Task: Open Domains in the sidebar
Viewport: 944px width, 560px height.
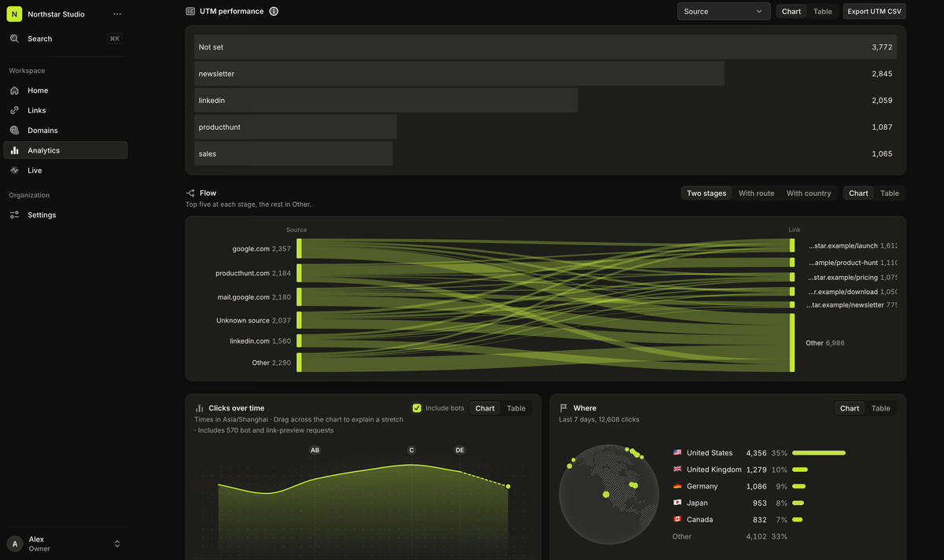Action: (65, 131)
